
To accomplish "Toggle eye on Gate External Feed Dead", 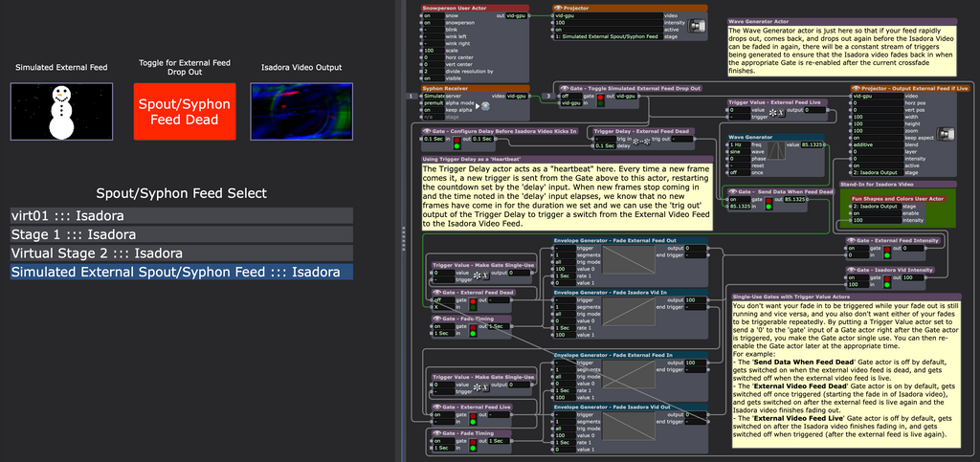I will tap(436, 292).
